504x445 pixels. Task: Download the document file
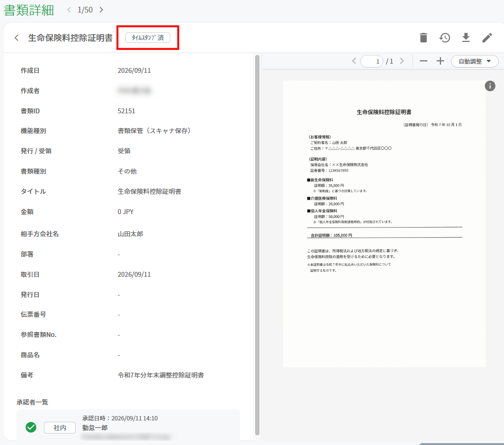466,38
